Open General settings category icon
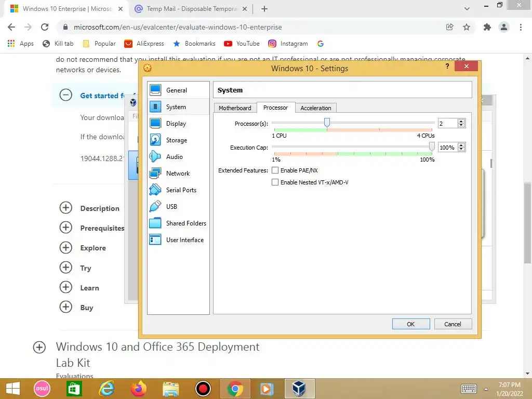The height and width of the screenshot is (399, 532). tap(155, 90)
